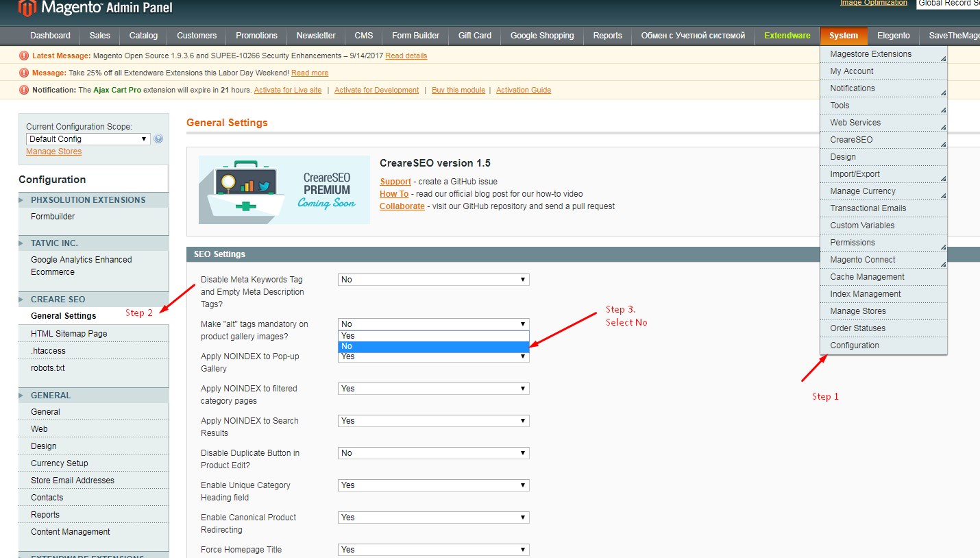
Task: Click the Magento Admin Panel logo
Action: coord(89,10)
